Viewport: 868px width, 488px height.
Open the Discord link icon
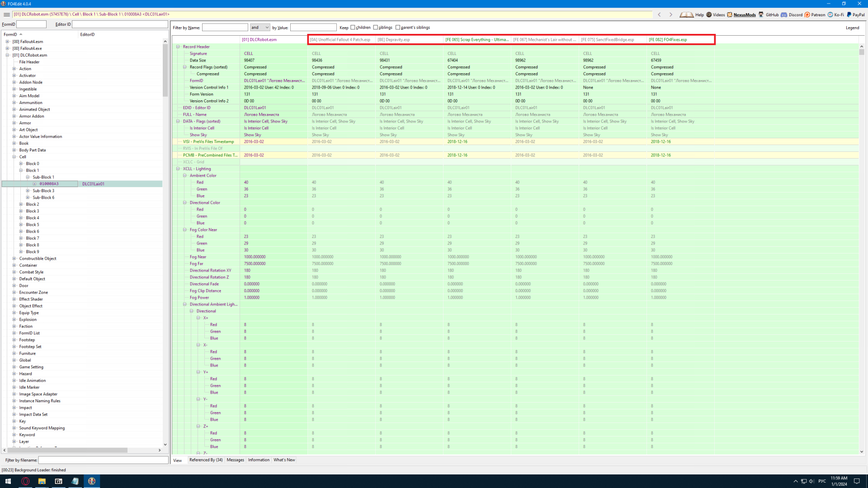pyautogui.click(x=784, y=14)
